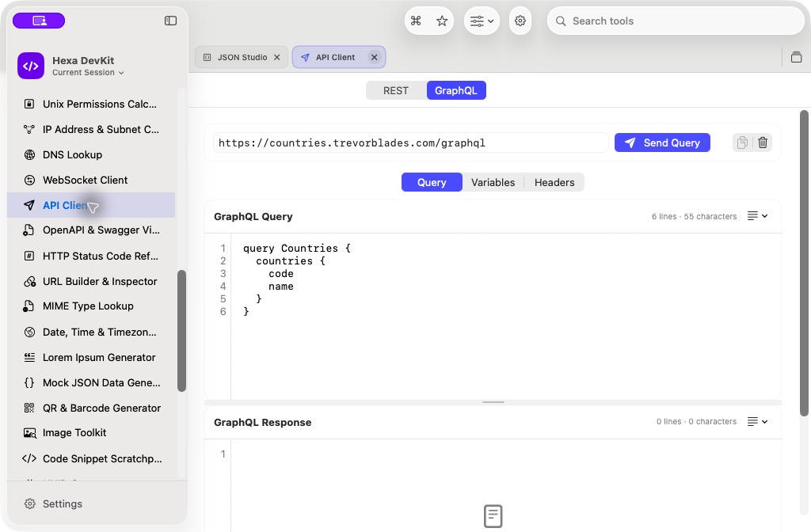Click the command shortcut icon in toolbar
Screen dimensions: 811x532
click(416, 21)
